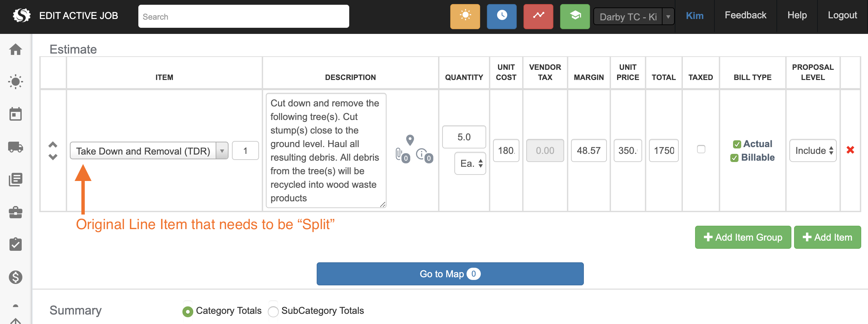Open the Feedback menu item
This screenshot has height=324, width=868.
click(x=745, y=16)
